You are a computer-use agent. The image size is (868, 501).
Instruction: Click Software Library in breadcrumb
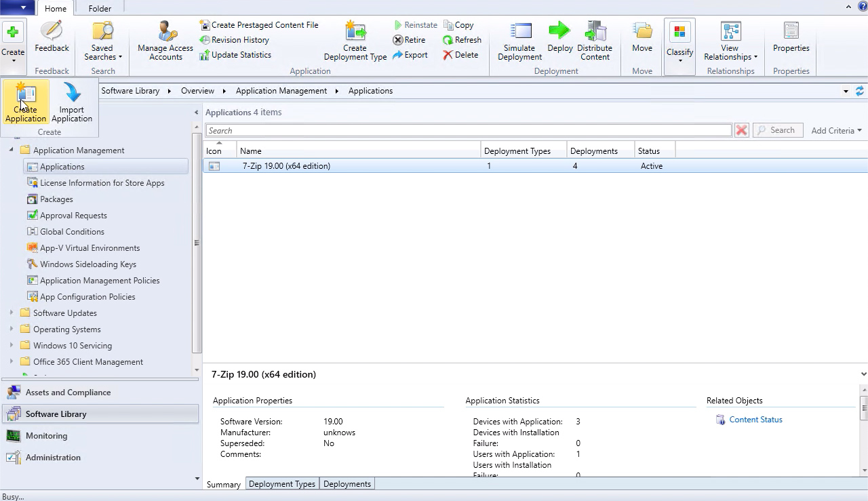tap(130, 91)
